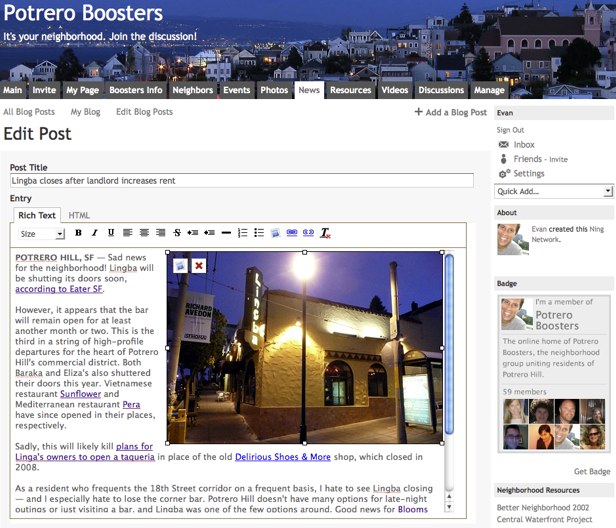Open the News tab
The image size is (616, 528).
[309, 90]
